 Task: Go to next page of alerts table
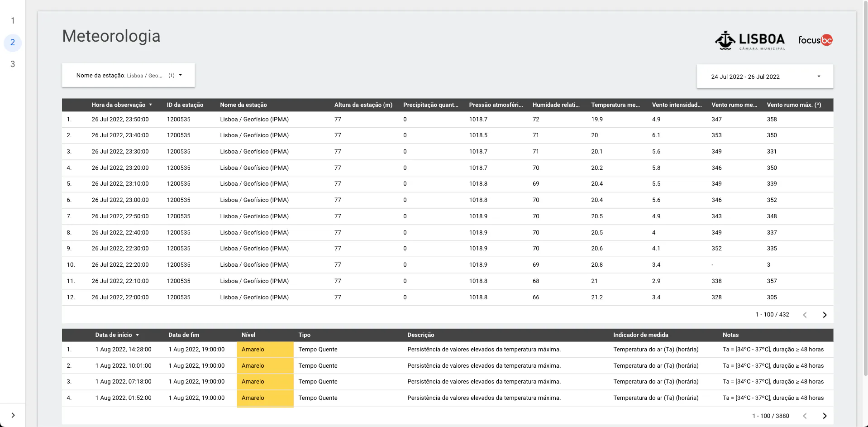(x=824, y=416)
